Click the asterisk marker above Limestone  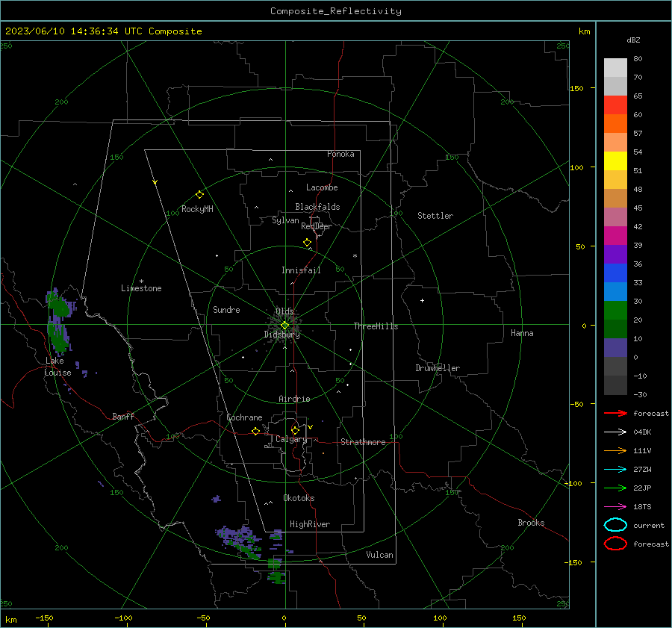[x=141, y=282]
